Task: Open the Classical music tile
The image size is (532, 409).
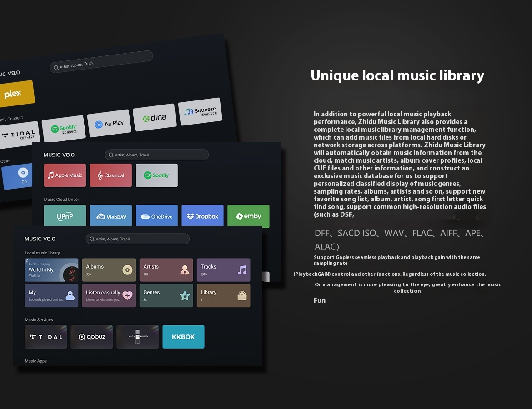Action: (x=111, y=175)
